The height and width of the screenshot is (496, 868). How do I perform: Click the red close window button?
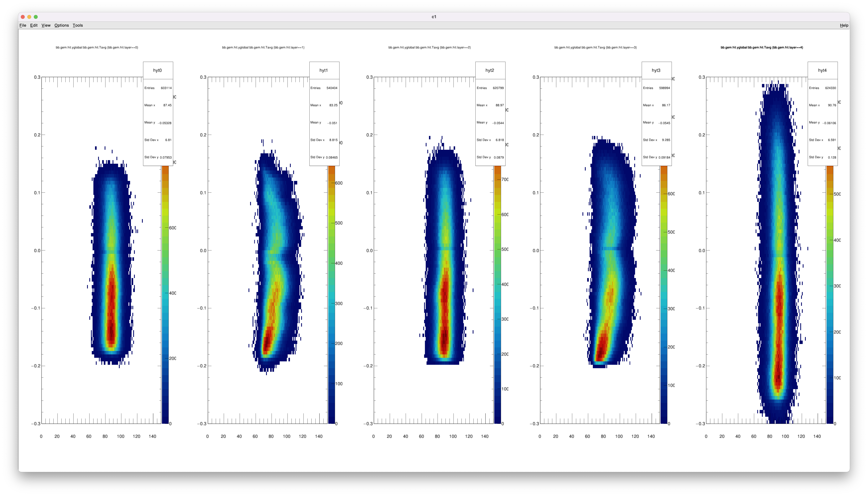tap(23, 17)
